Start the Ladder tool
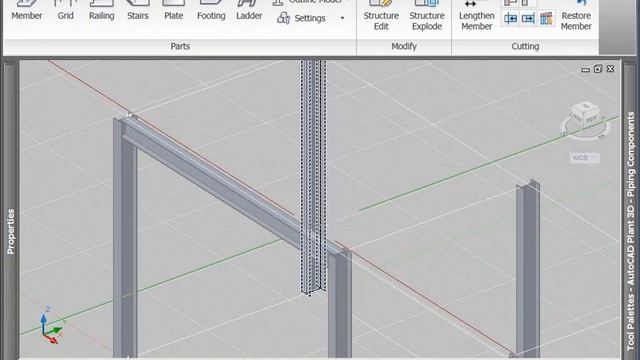Screen dimensions: 640x360 [249, 11]
